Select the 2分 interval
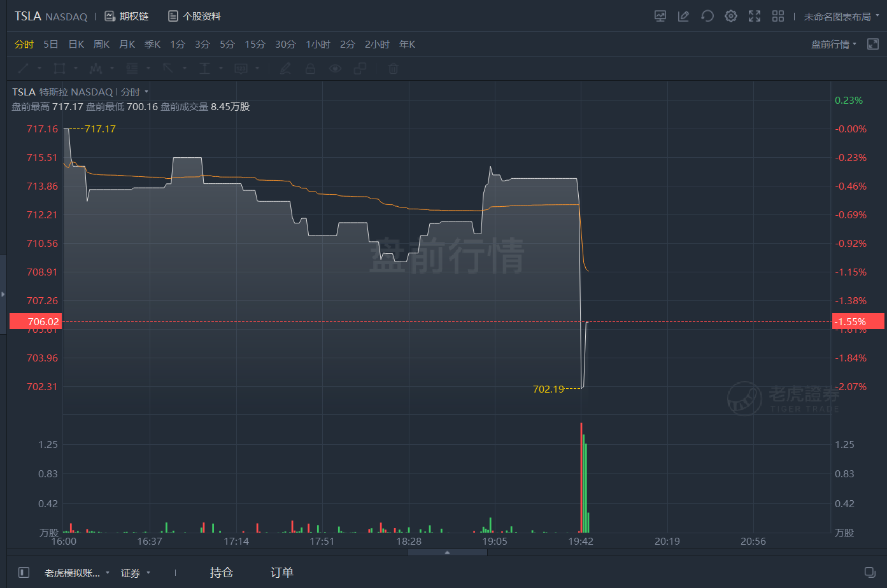 (348, 44)
